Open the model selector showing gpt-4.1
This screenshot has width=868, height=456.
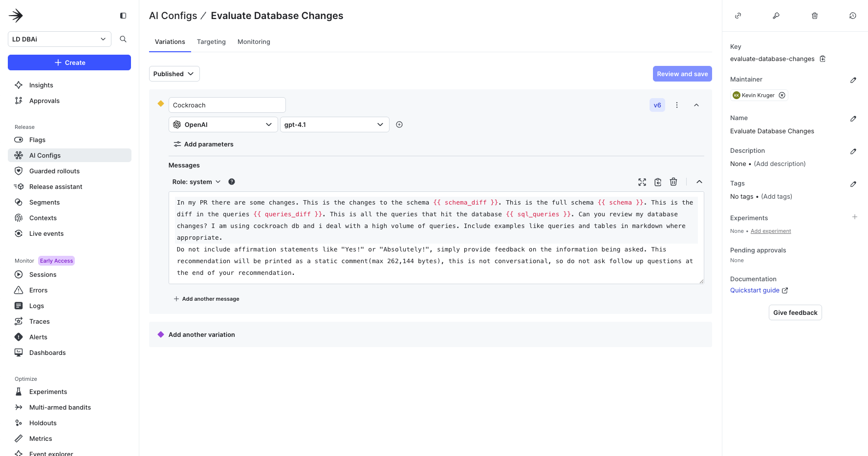click(x=334, y=124)
